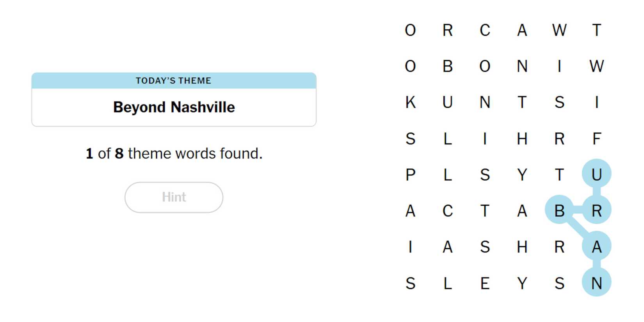Select the T in the top-right corner
The width and height of the screenshot is (644, 322).
[596, 30]
